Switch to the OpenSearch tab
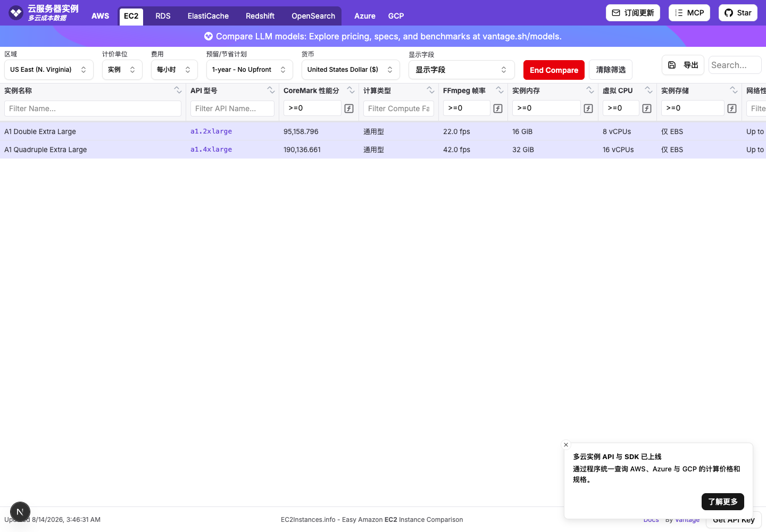 pos(313,16)
